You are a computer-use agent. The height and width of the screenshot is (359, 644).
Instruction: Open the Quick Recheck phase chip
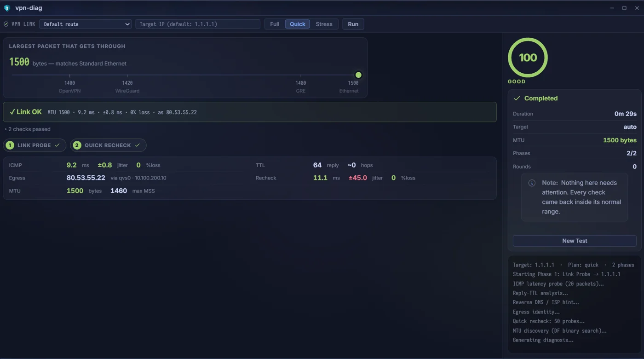108,145
